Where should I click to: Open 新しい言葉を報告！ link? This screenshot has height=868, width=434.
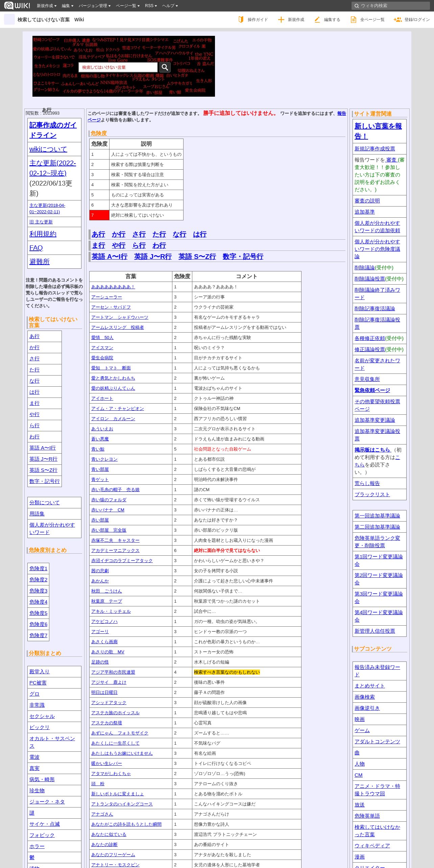pos(378,131)
